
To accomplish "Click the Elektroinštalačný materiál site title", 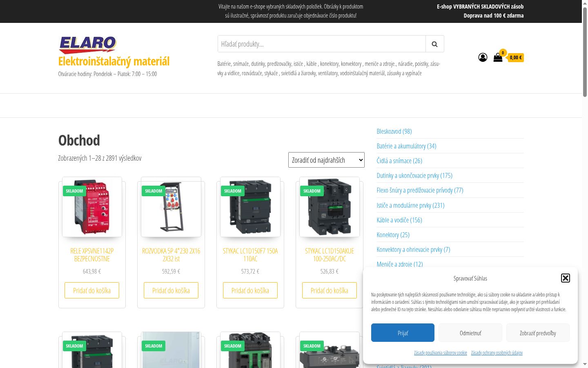I will tap(114, 61).
